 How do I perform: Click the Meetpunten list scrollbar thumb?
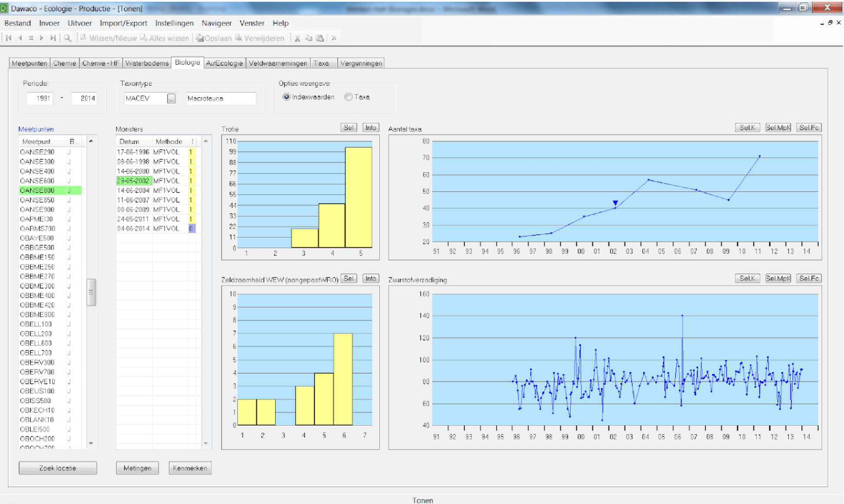click(91, 292)
